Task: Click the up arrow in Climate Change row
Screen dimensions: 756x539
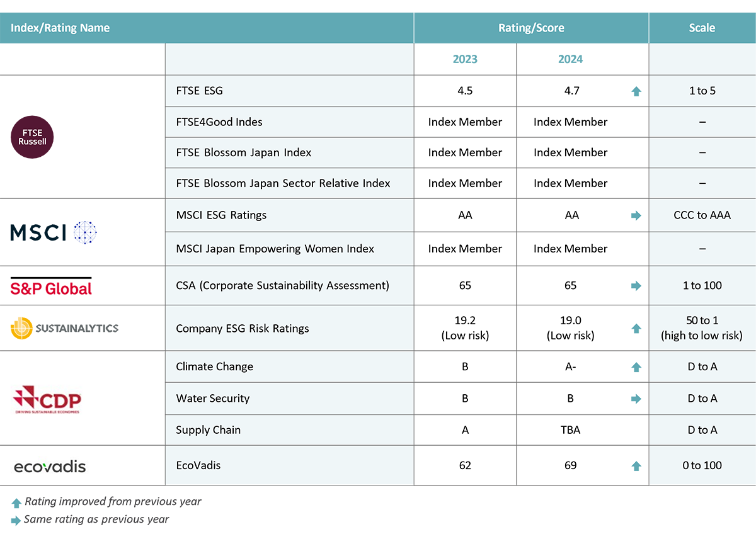Action: pos(636,367)
